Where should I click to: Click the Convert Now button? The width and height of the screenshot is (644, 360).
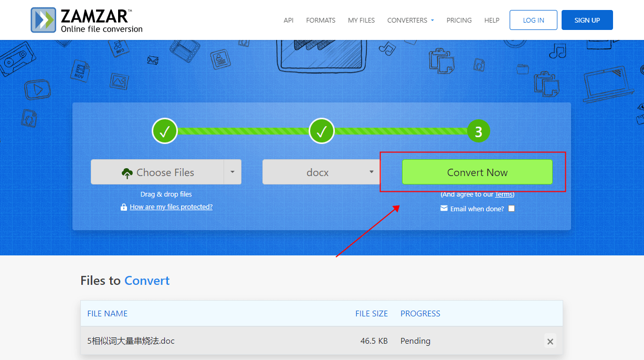click(477, 172)
